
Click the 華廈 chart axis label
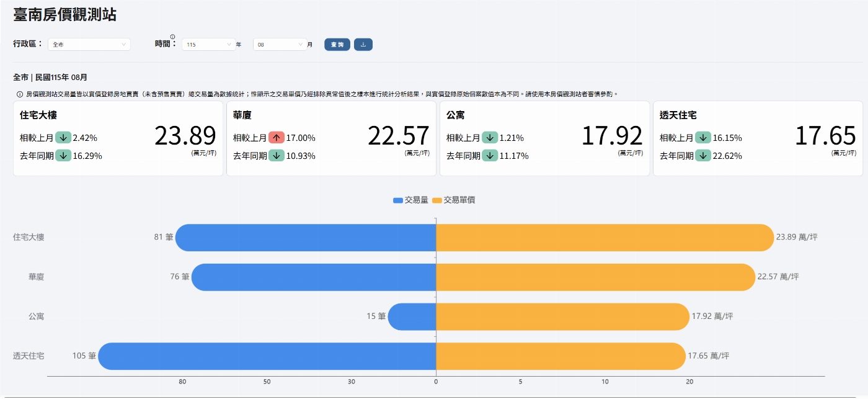pos(36,277)
